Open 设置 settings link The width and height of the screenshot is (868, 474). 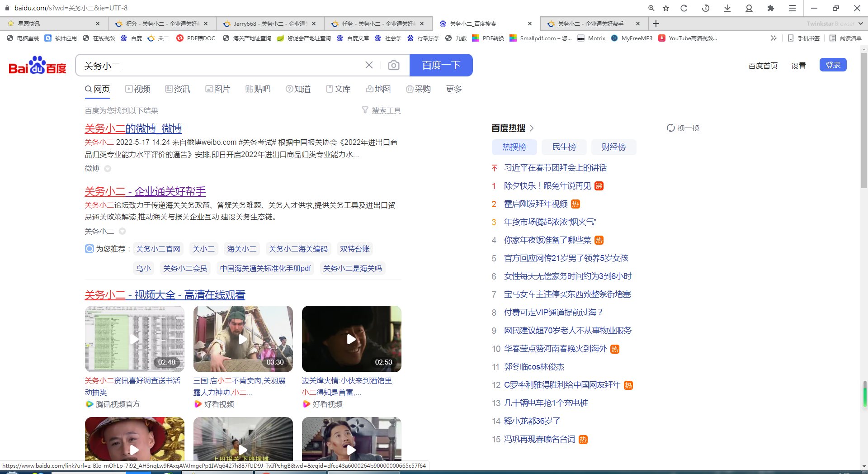click(798, 66)
